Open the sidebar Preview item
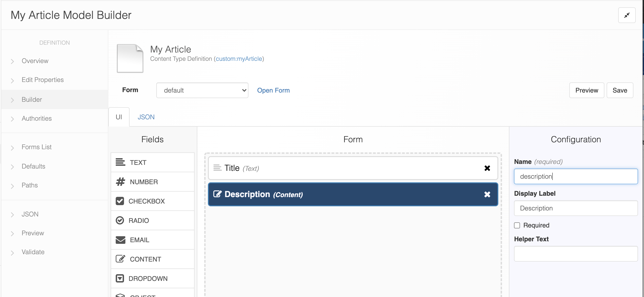Viewport: 644px width, 297px height. coord(33,233)
